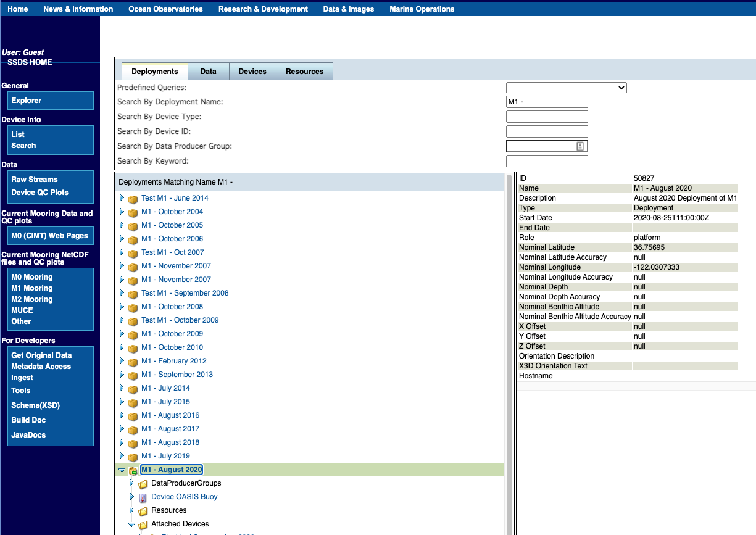Open the Predefined Queries dropdown
Screen dimensions: 756x535
click(x=566, y=88)
